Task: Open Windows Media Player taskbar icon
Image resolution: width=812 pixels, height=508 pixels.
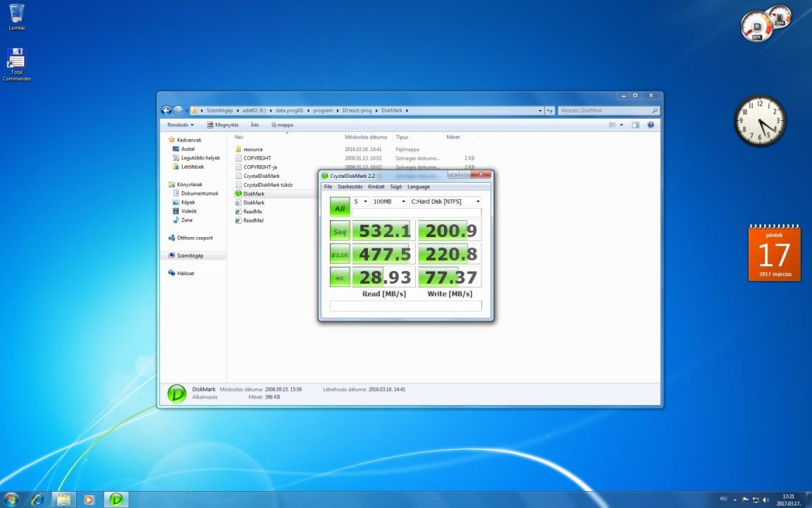Action: coord(89,500)
